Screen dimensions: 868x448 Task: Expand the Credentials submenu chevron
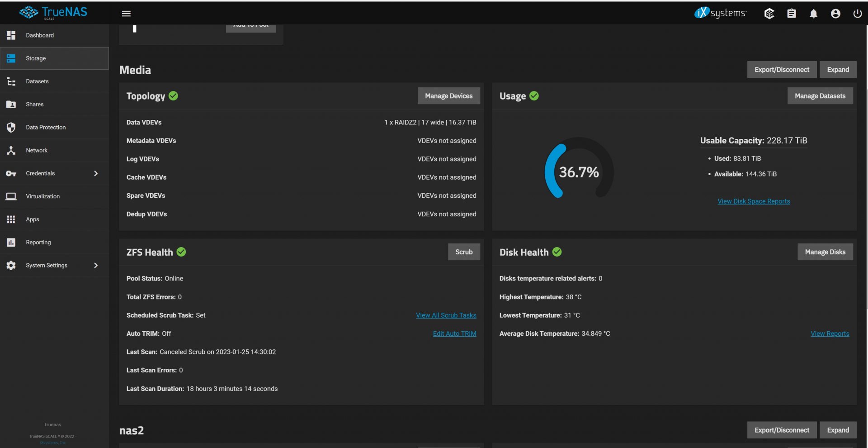point(96,173)
